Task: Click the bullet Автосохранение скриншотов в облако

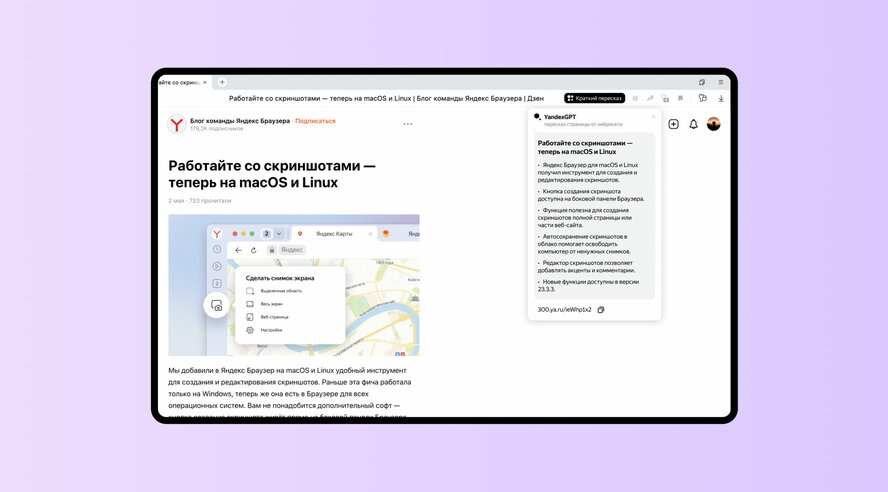Action: tap(584, 244)
